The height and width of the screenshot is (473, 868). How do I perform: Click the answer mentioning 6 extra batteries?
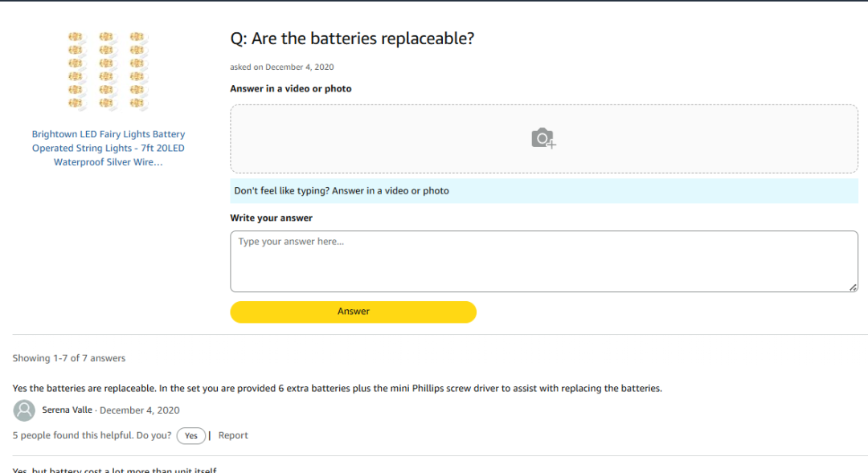pos(338,389)
